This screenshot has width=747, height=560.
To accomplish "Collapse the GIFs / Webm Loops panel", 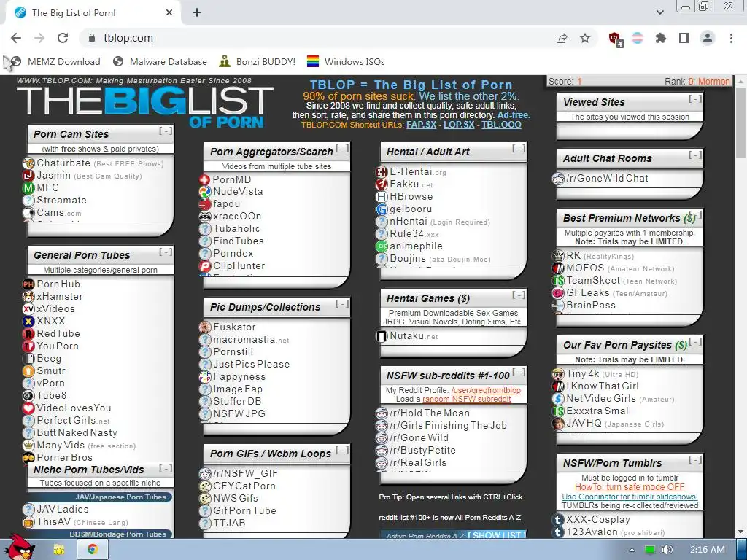I will tap(342, 451).
